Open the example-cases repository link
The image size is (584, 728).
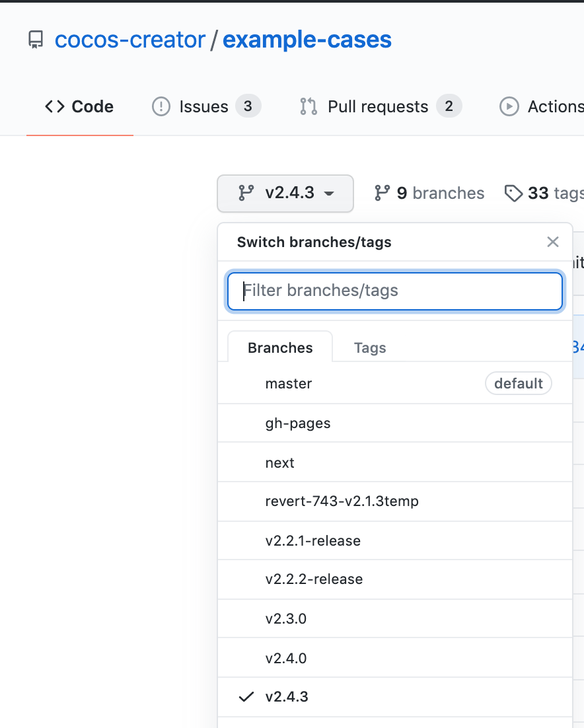pos(307,40)
